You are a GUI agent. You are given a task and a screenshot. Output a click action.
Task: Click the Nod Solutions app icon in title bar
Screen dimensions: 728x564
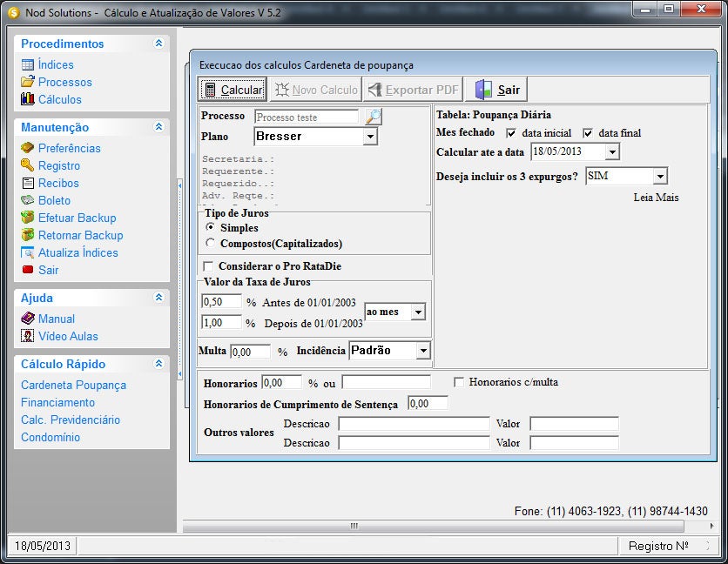[x=14, y=13]
